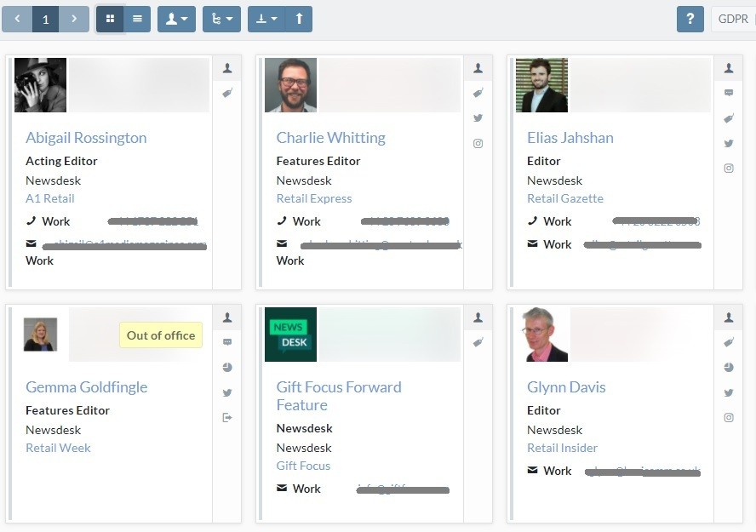Open the download dropdown

(x=266, y=20)
